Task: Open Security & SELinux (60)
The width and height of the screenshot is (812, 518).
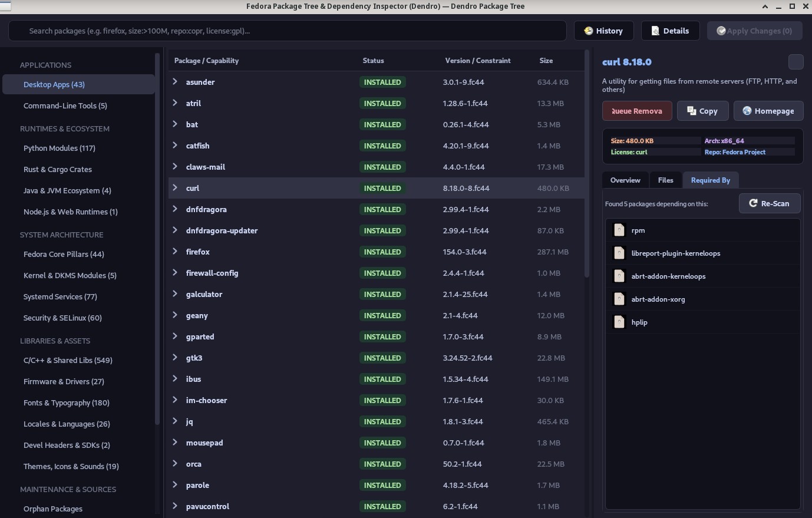Action: point(78,318)
